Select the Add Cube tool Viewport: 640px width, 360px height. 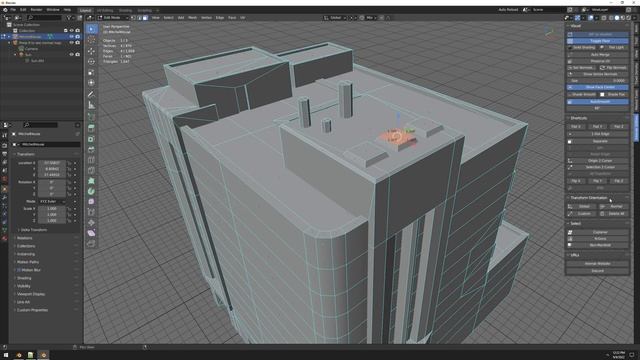(91, 117)
